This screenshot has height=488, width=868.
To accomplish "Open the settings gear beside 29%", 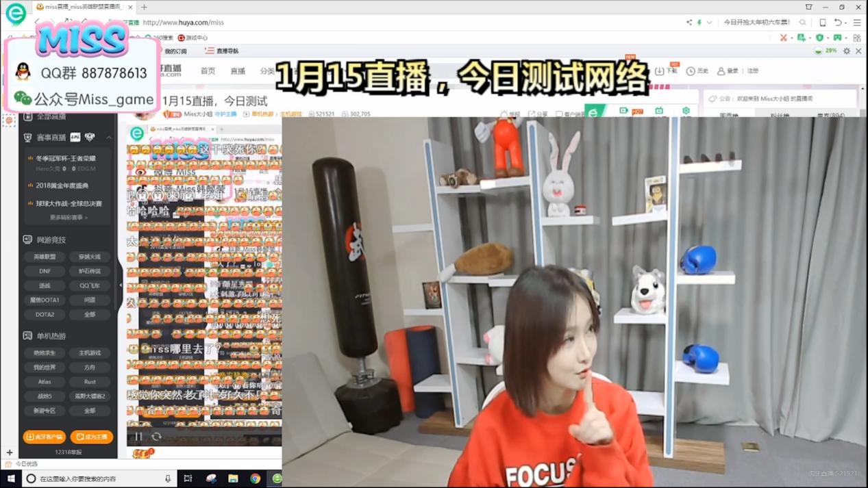I will pos(847,51).
